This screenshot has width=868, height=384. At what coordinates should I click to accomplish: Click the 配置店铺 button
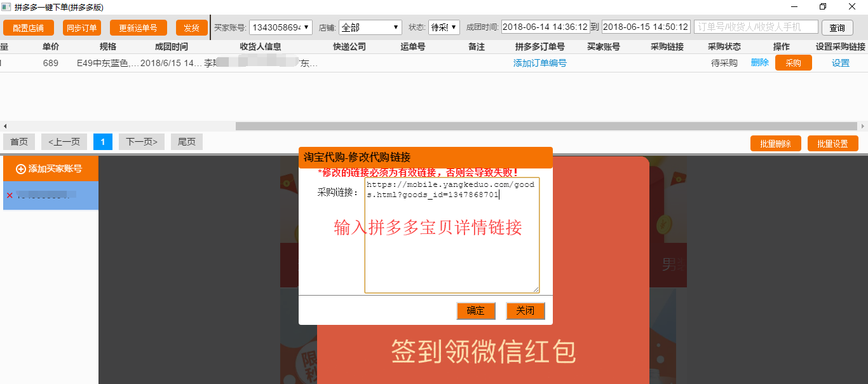(29, 28)
